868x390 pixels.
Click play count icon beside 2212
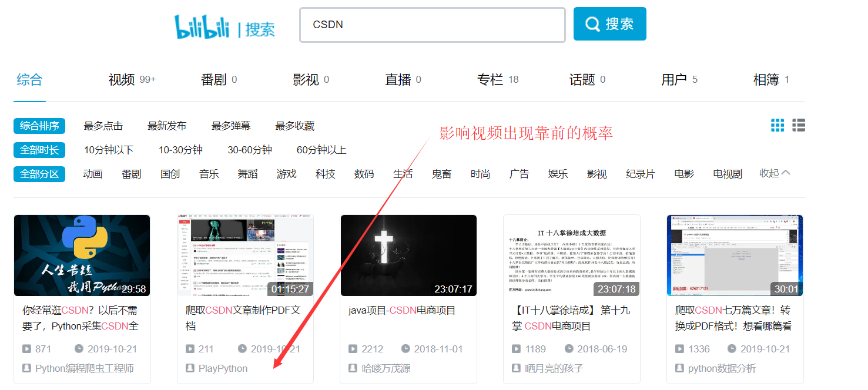(353, 349)
